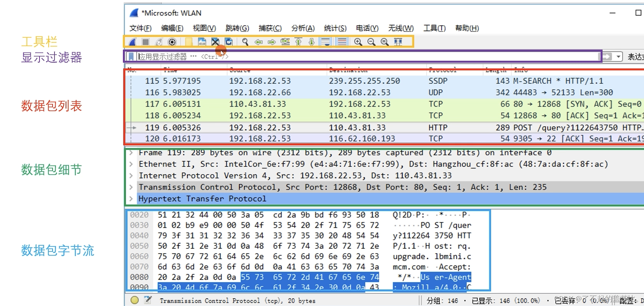This screenshot has height=306, width=644.
Task: Minimize the Wireshark window
Action: click(x=612, y=13)
